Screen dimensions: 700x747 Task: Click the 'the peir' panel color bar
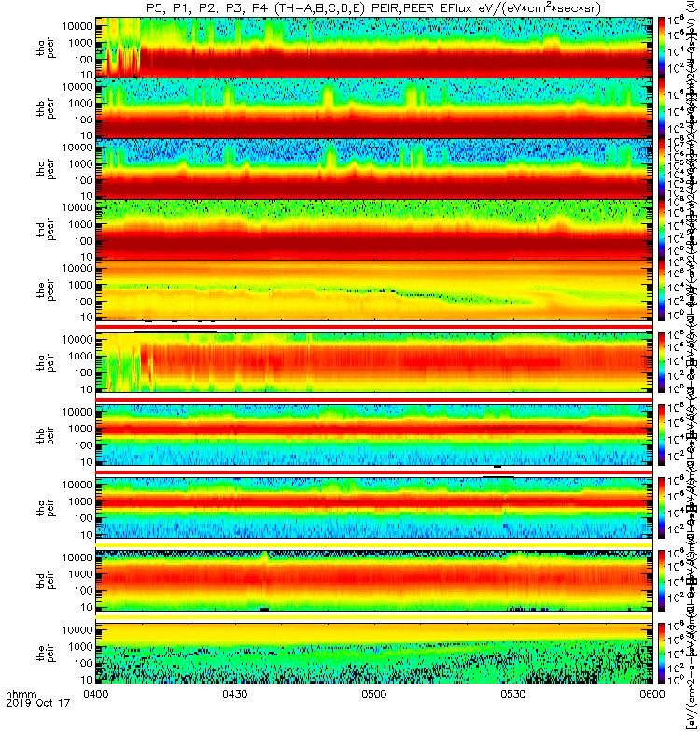[x=662, y=653]
